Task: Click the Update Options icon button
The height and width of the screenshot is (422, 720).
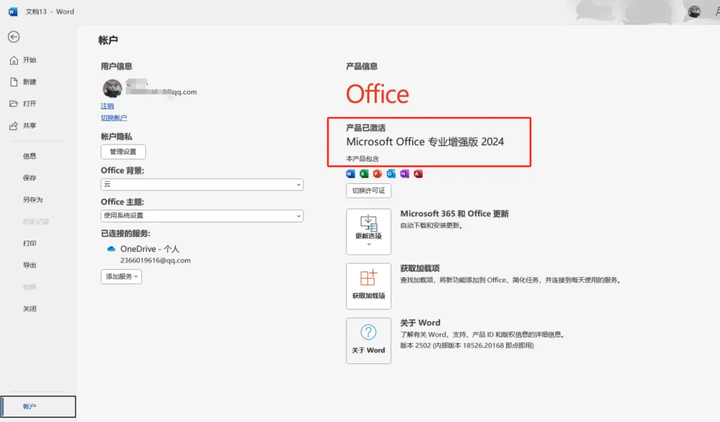Action: pos(368,231)
